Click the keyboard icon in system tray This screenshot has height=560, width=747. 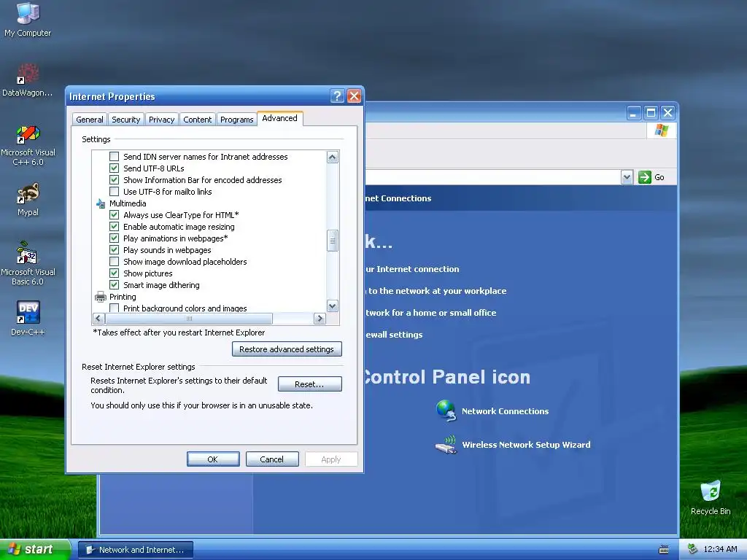pos(664,550)
